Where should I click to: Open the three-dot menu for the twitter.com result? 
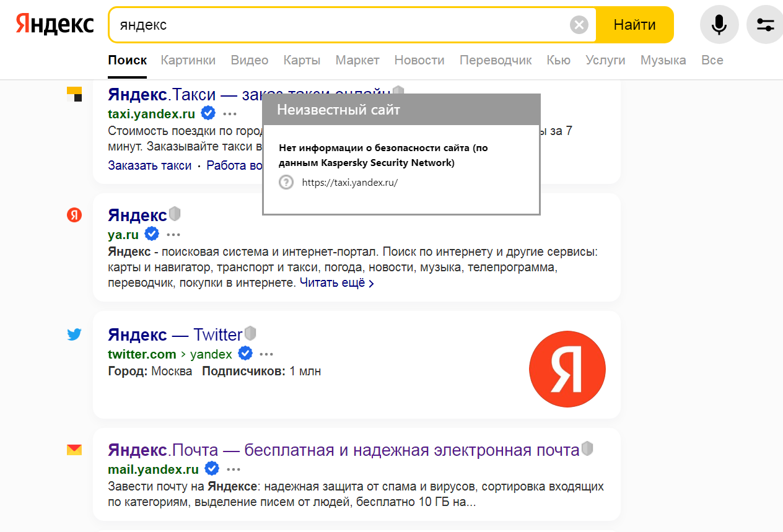coord(266,354)
